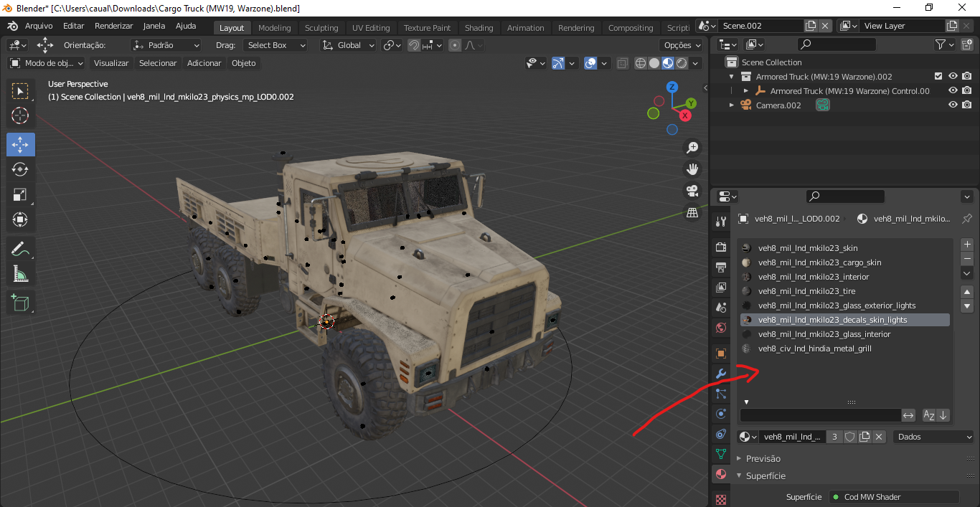Select the Scale tool
Viewport: 980px width, 507px height.
[20, 195]
